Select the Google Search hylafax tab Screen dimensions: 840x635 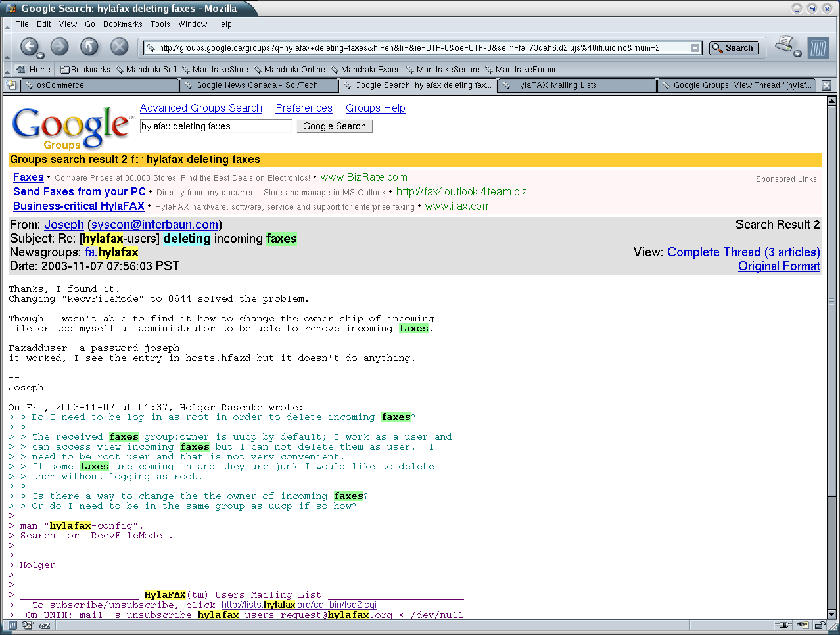coord(417,85)
